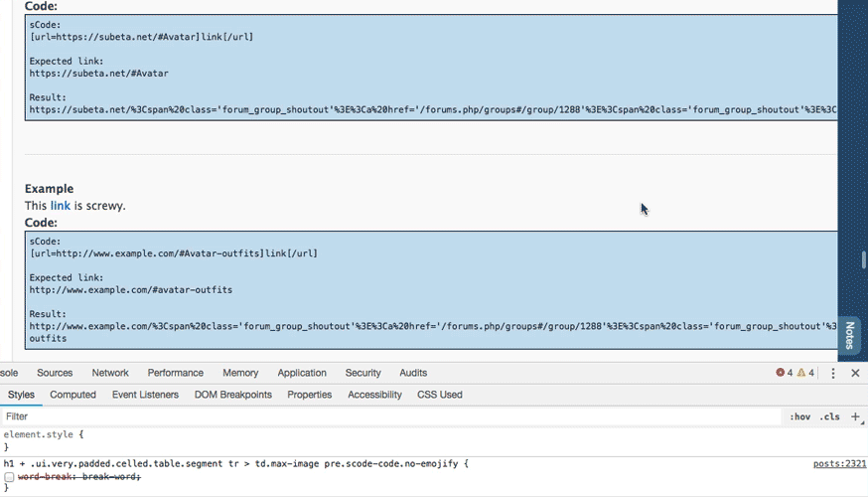Select the Event Listeners tab
The height and width of the screenshot is (497, 868).
pos(145,395)
